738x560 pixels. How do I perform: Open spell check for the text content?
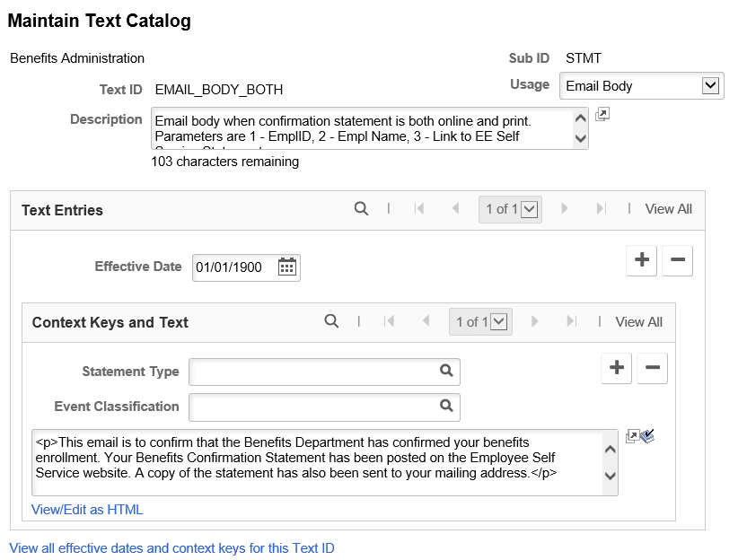point(649,434)
